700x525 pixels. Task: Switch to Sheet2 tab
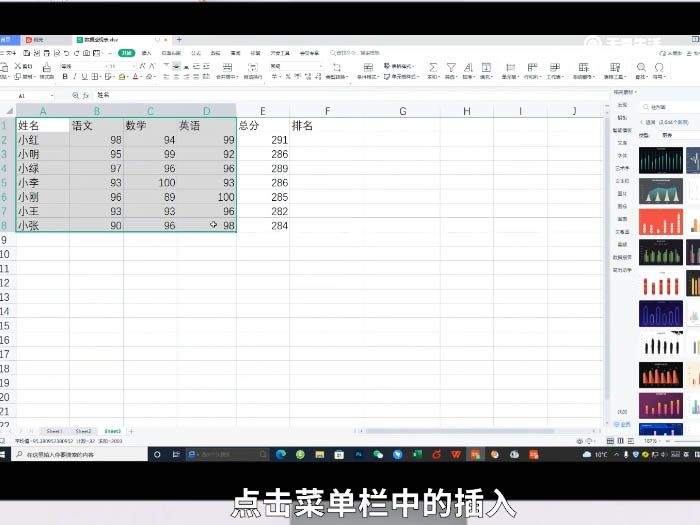pyautogui.click(x=83, y=431)
